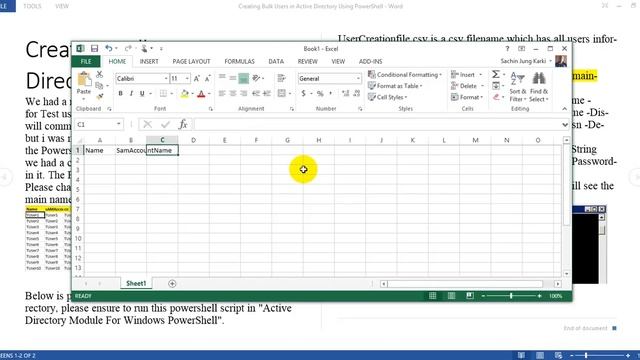Select the Sheet1 worksheet tab
This screenshot has height=360, width=640.
(x=136, y=283)
